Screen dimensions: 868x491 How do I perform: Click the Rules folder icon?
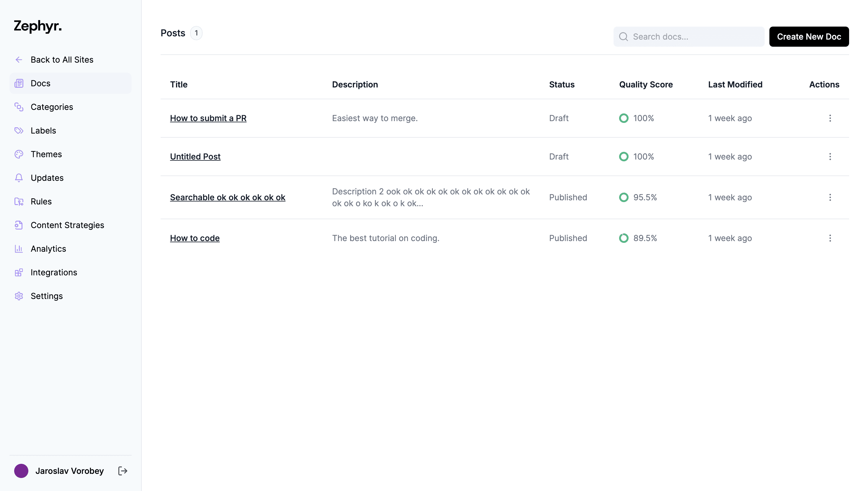click(19, 201)
